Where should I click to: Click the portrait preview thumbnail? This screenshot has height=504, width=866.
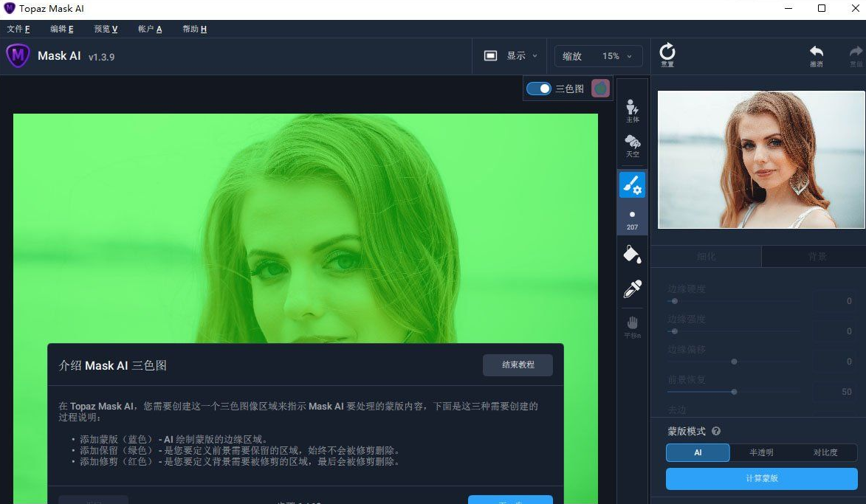tap(761, 159)
